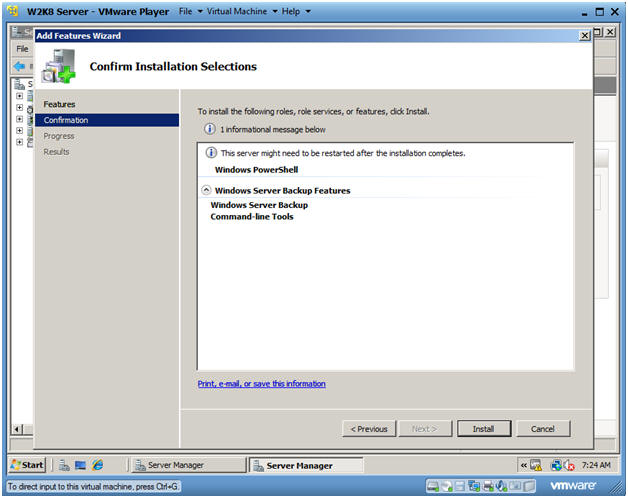
Task: Click the VMware hard disk device icon
Action: (433, 486)
